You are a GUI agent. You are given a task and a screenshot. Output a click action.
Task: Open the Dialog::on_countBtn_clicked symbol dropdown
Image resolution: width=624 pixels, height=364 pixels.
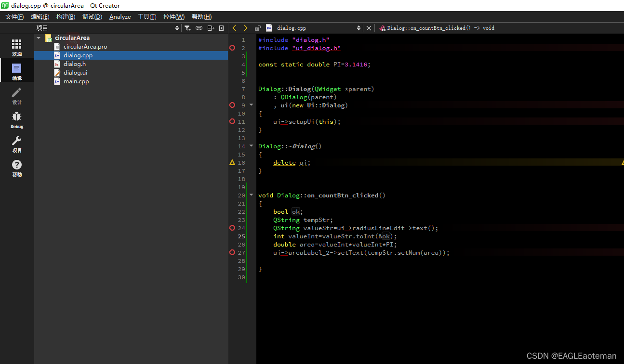pyautogui.click(x=441, y=28)
